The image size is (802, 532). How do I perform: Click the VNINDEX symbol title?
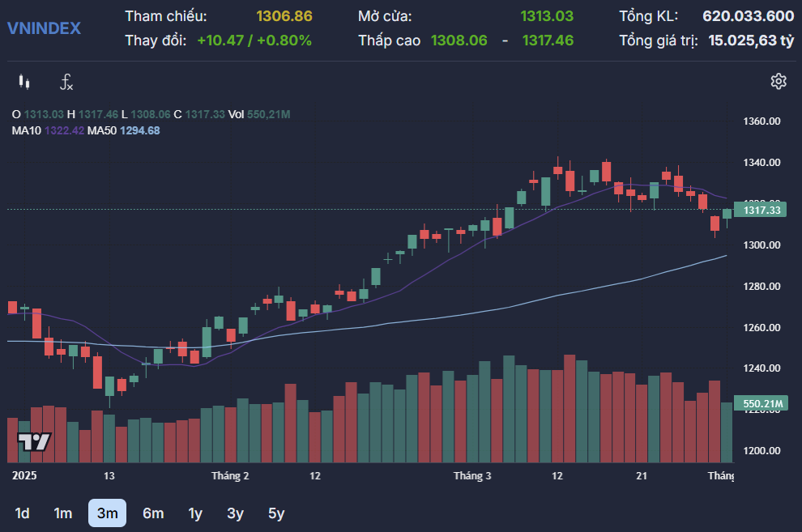(x=44, y=28)
